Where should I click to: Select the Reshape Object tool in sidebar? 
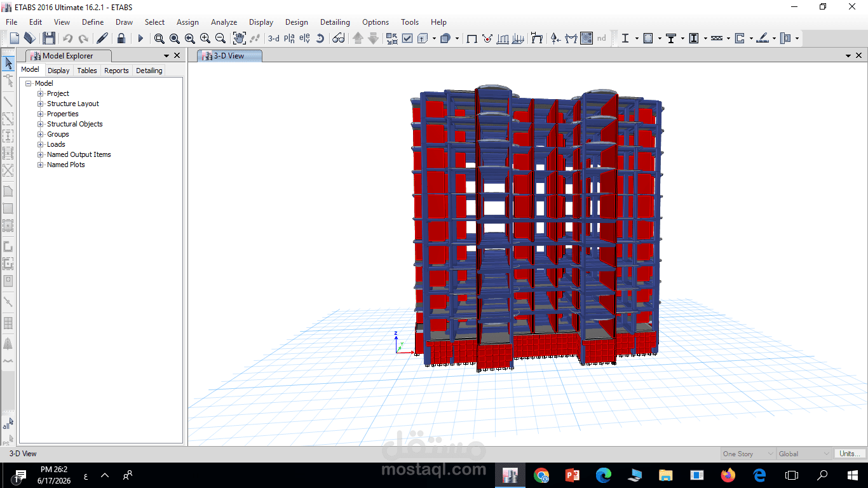pos(8,80)
